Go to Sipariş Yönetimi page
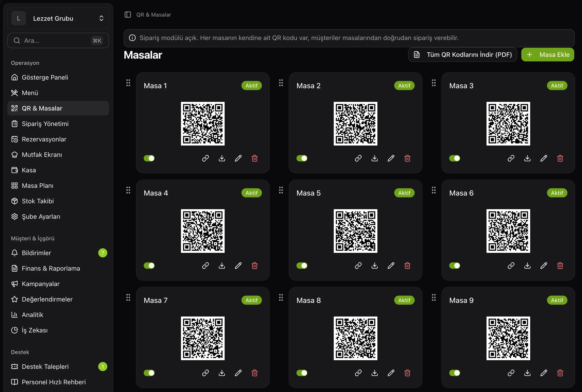 [58, 124]
